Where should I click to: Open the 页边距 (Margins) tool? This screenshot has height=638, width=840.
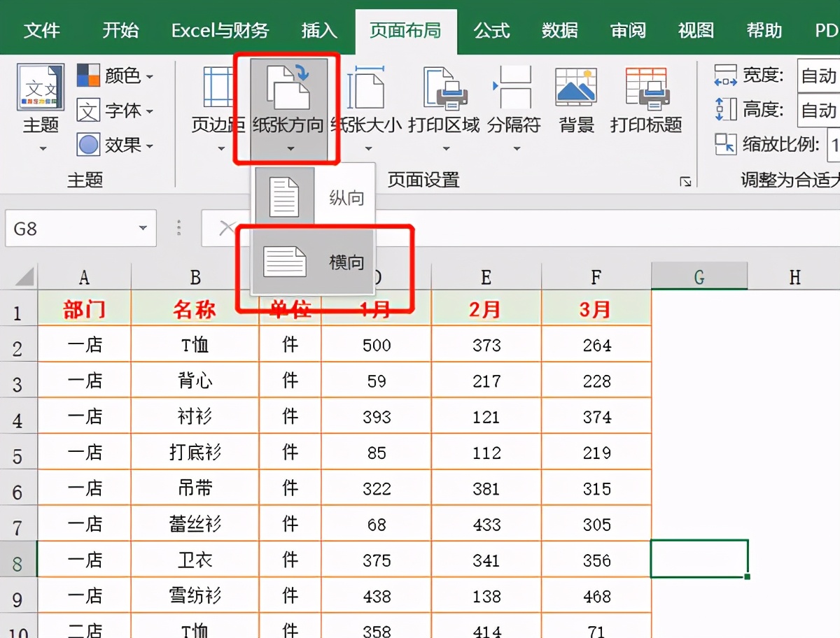[217, 105]
